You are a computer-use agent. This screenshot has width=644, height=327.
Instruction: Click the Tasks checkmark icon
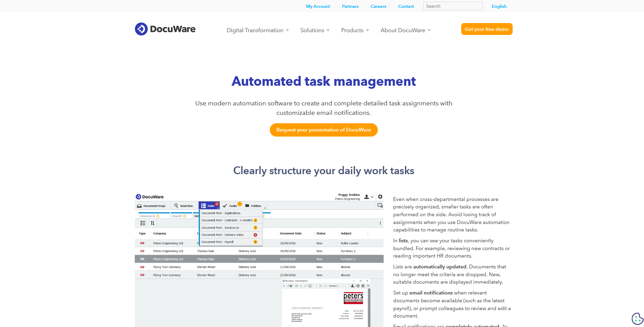pyautogui.click(x=225, y=206)
